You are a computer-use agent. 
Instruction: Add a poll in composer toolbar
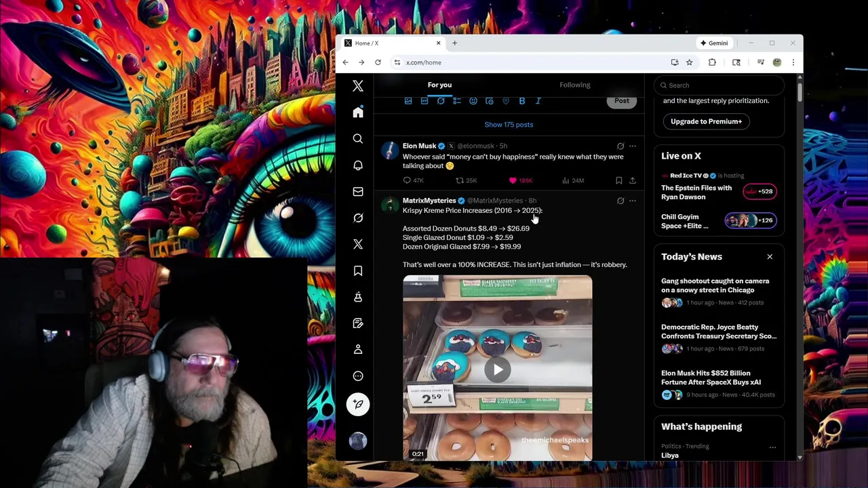pyautogui.click(x=457, y=101)
